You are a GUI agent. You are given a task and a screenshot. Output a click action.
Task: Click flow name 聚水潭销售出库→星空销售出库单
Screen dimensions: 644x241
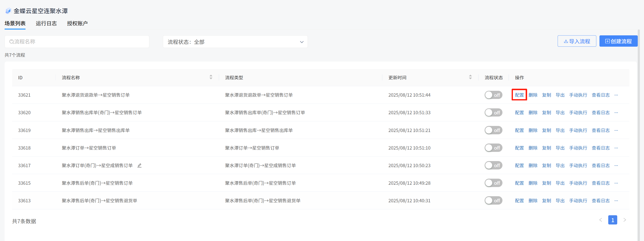[x=96, y=130]
